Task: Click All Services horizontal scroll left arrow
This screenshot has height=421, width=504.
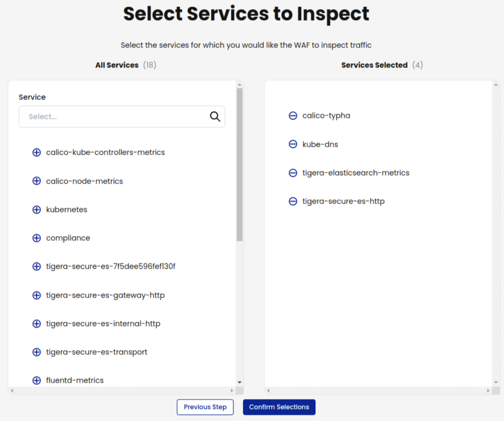Action: (x=12, y=391)
